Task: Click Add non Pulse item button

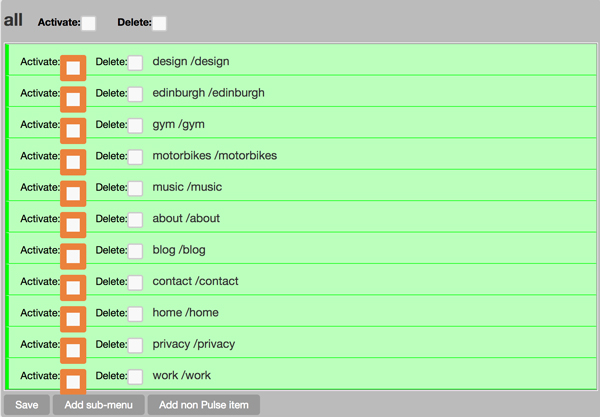Action: click(x=204, y=405)
